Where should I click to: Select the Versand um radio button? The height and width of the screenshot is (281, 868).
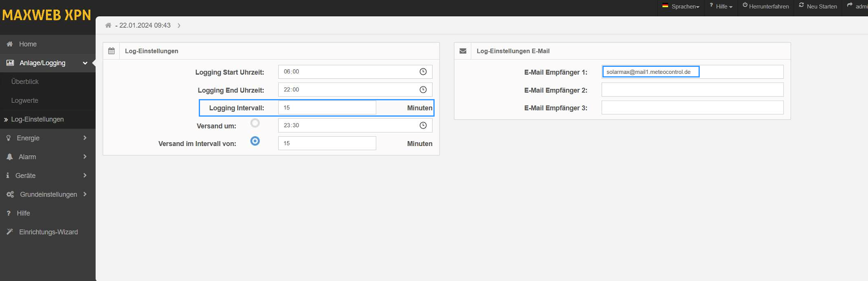(x=255, y=123)
